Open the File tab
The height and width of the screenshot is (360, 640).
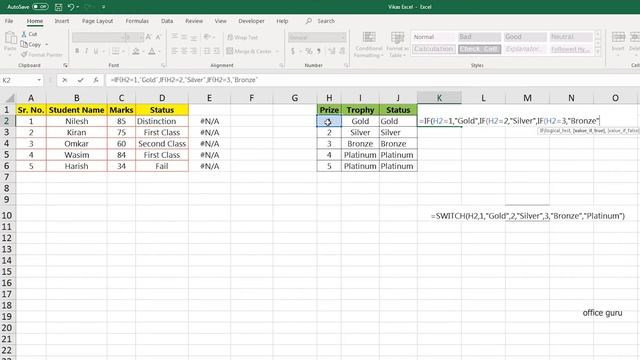click(x=9, y=21)
